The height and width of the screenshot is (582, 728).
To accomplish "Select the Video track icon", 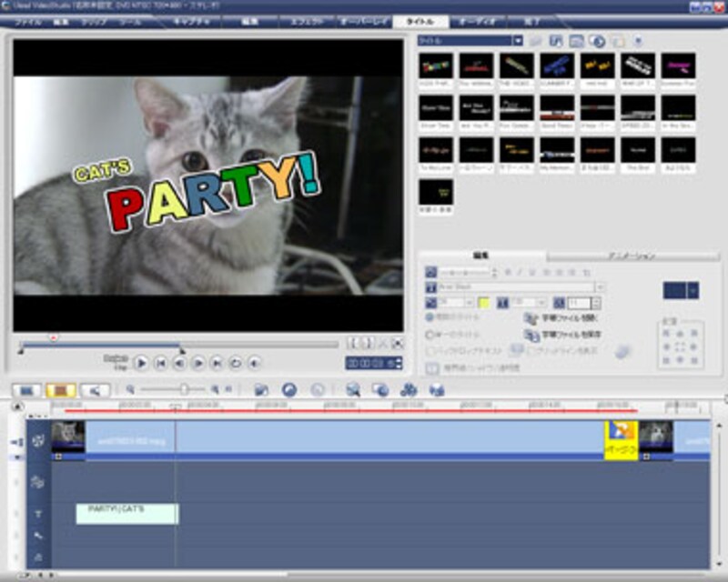I will [38, 440].
